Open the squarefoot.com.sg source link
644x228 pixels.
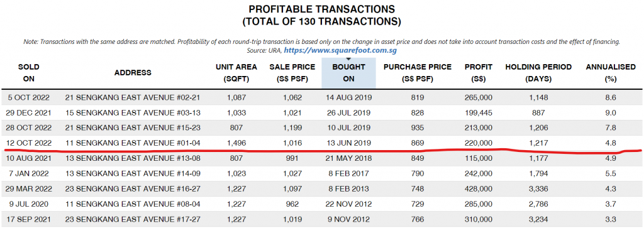(x=340, y=50)
